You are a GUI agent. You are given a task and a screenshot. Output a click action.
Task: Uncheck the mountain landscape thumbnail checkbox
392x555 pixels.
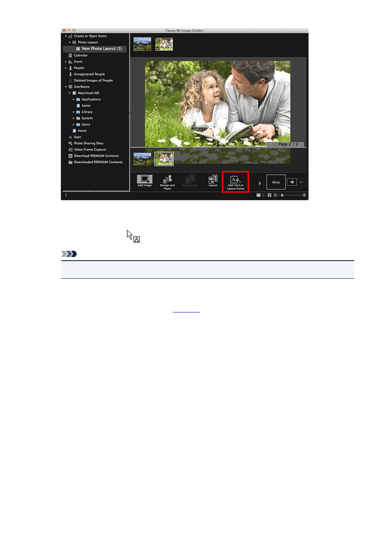click(x=136, y=49)
